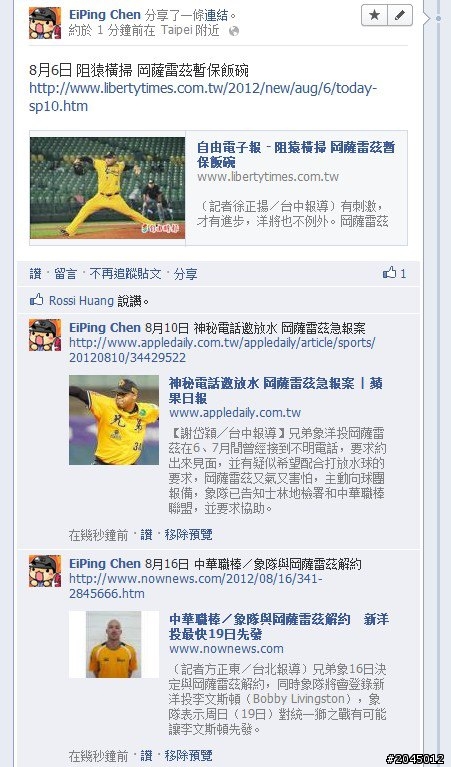Click EiPing Chen's avatar on the 8月16日 comment
The height and width of the screenshot is (767, 451).
(45, 571)
